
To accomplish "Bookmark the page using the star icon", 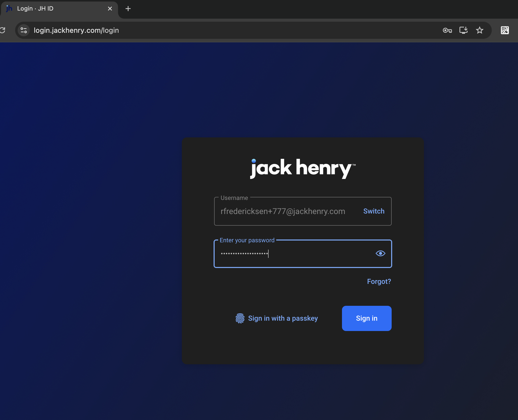I will [x=479, y=30].
